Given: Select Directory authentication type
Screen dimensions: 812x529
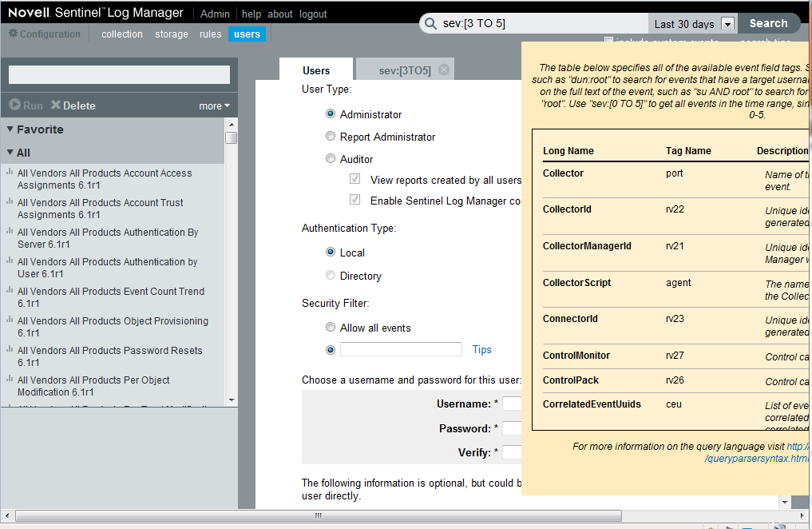Looking at the screenshot, I should tap(331, 275).
